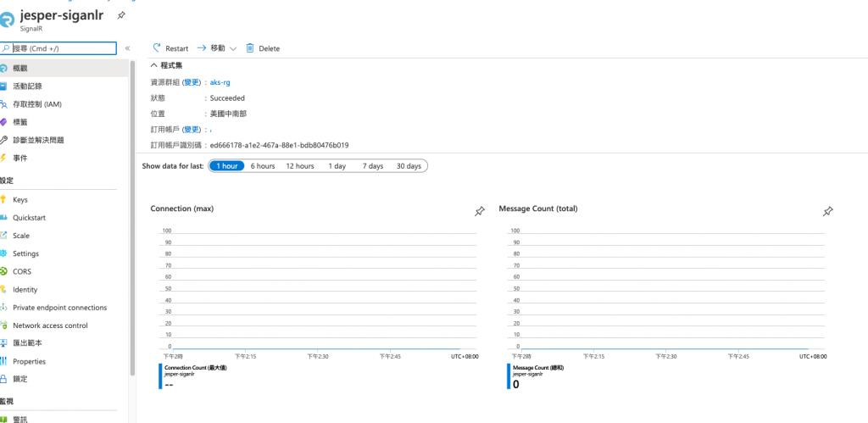The image size is (868, 423).
Task: Click the 美國中南部 location value
Action: coord(228,114)
